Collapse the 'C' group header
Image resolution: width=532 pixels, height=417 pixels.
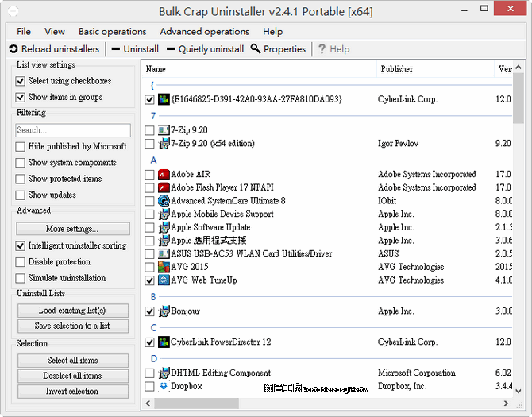pyautogui.click(x=153, y=328)
